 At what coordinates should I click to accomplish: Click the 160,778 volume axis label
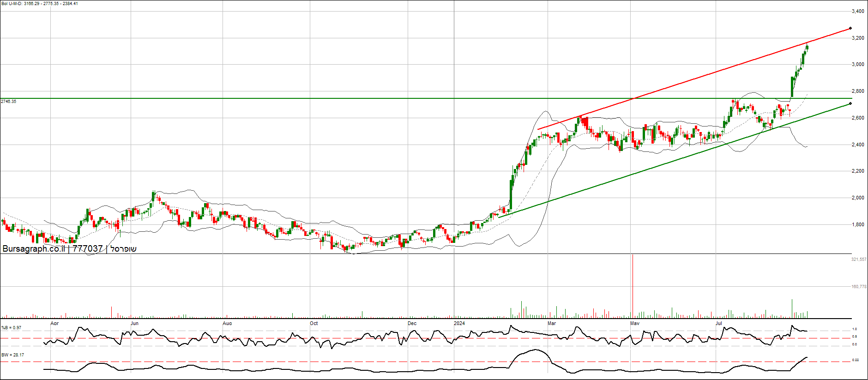(859, 287)
